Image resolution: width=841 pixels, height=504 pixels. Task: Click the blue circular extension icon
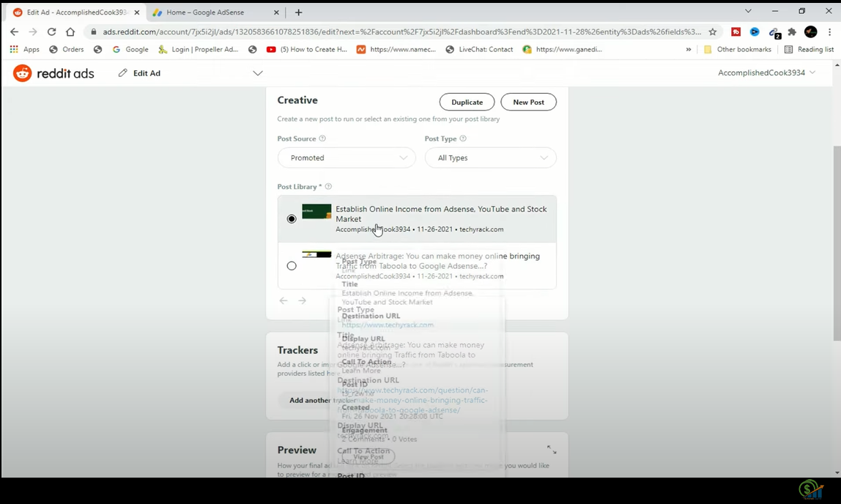tap(755, 32)
